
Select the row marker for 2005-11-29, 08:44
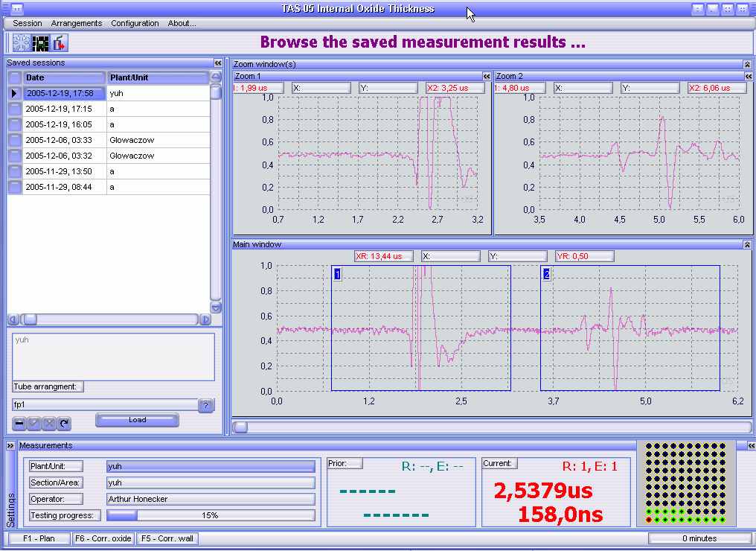click(15, 187)
